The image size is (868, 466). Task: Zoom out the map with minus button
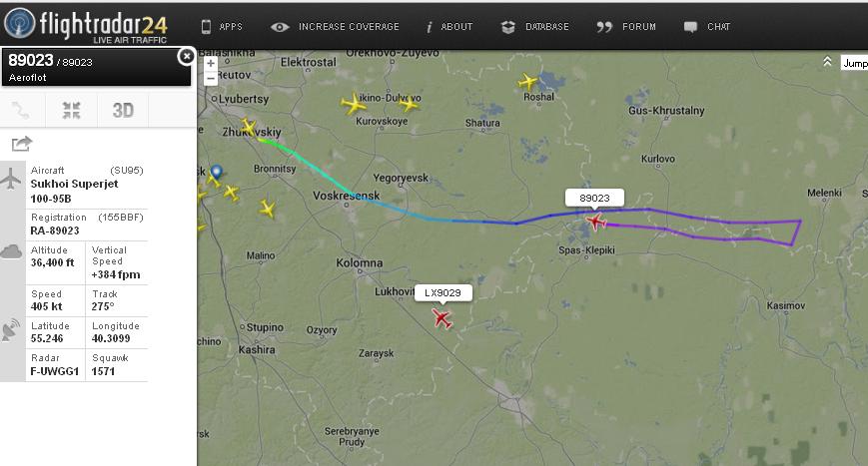pos(211,79)
